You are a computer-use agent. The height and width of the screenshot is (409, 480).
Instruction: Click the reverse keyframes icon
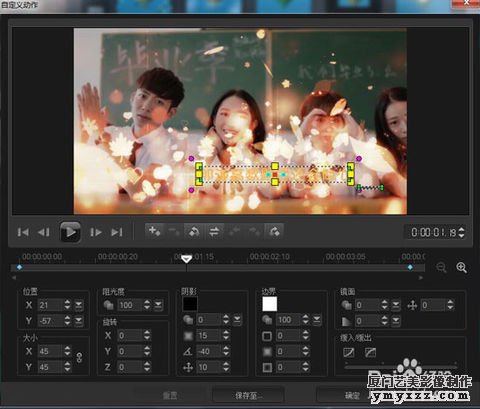[194, 231]
